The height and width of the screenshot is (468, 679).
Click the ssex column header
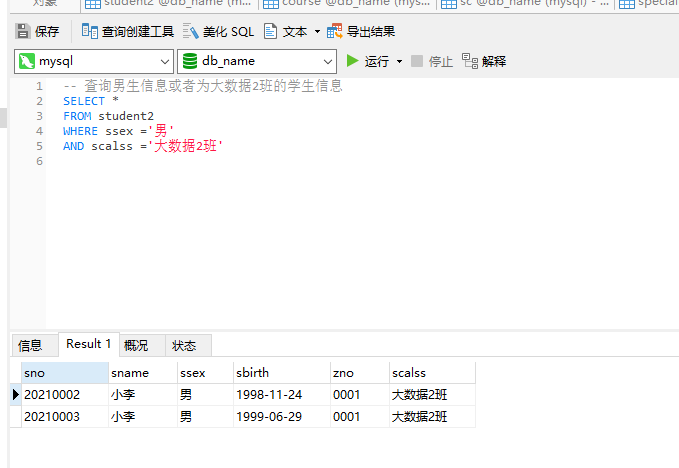[x=205, y=373]
